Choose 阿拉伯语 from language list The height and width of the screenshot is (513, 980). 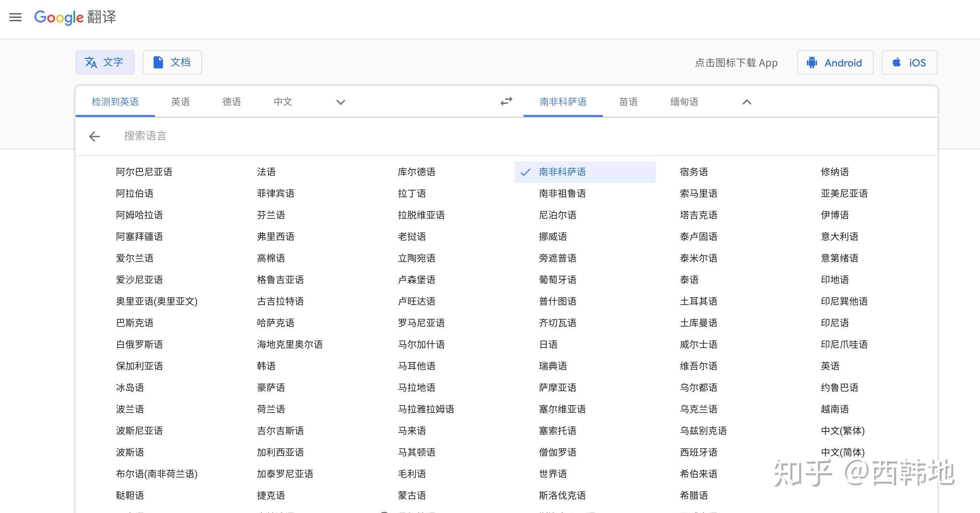tap(135, 193)
